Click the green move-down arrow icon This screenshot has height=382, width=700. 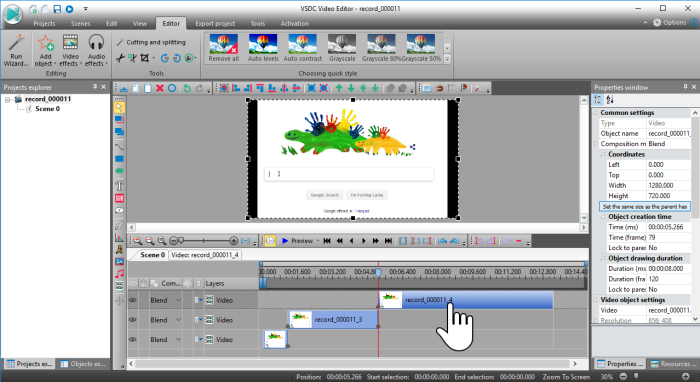351,88
